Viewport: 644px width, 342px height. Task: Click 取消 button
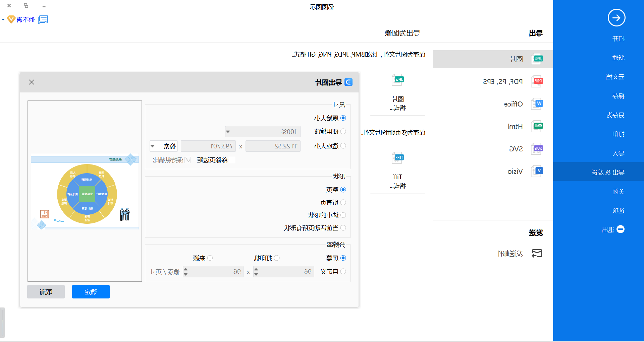point(46,292)
